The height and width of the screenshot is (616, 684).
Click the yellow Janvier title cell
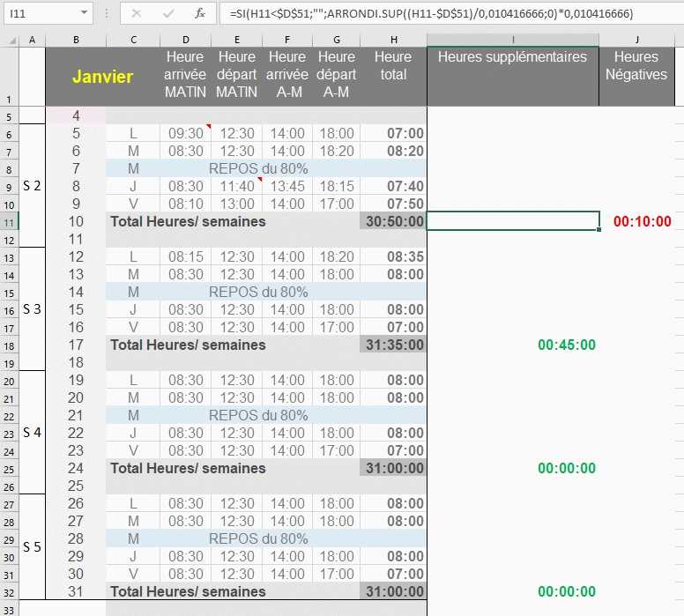(103, 77)
